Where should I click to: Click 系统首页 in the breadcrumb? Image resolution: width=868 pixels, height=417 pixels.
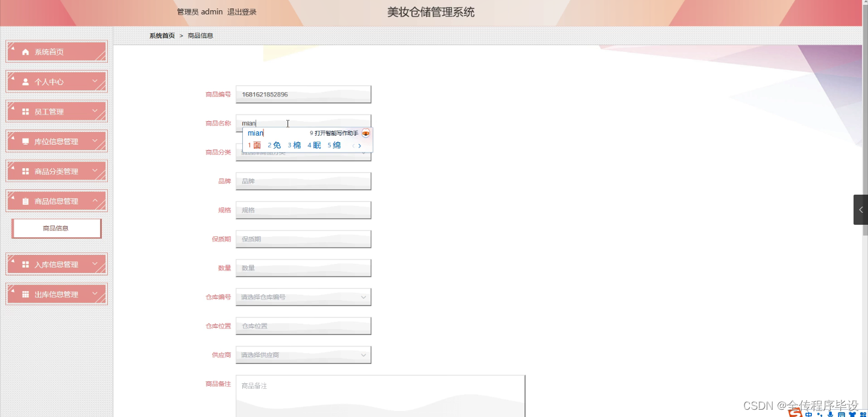[161, 35]
